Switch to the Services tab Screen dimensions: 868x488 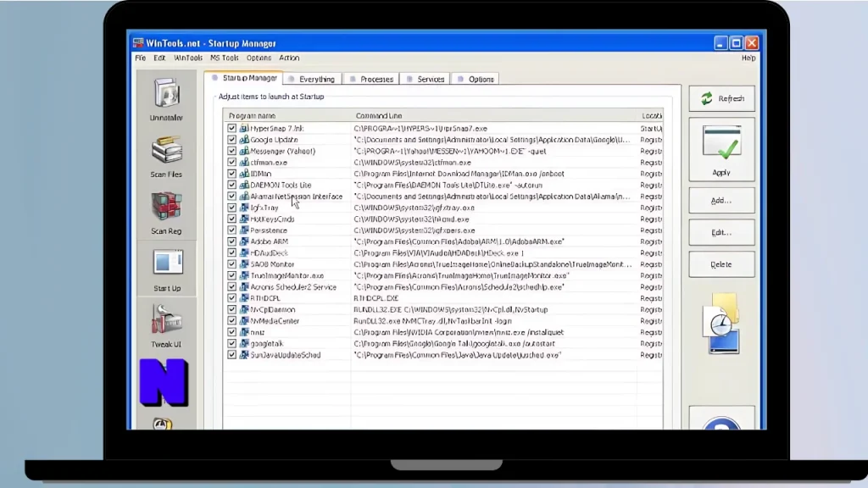click(426, 79)
